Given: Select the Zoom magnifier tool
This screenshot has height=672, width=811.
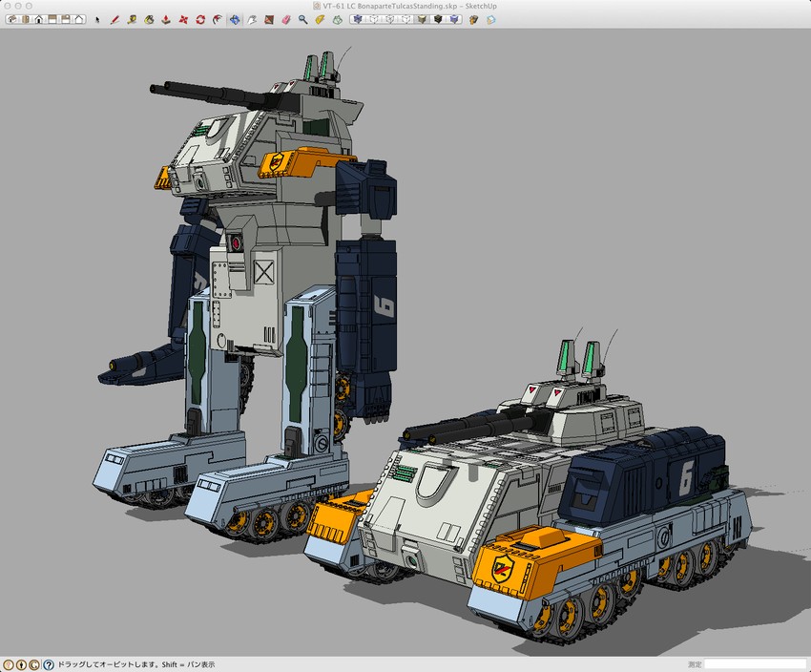Looking at the screenshot, I should pos(303,20).
